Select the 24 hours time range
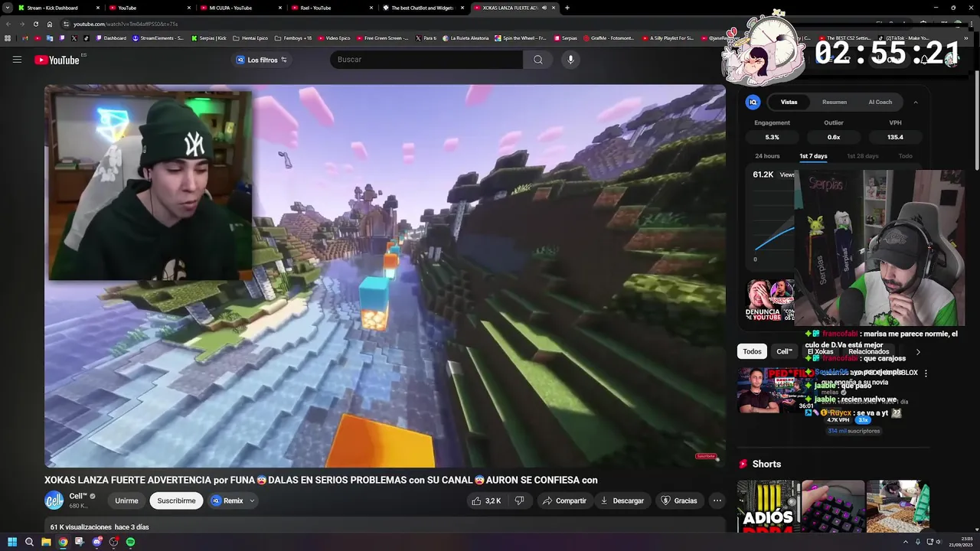Image resolution: width=980 pixels, height=551 pixels. pos(767,156)
